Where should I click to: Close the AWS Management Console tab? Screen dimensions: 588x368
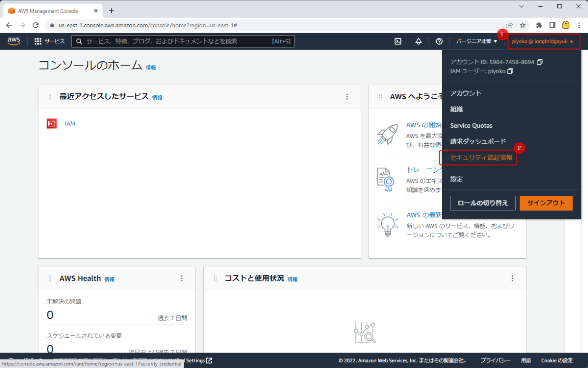(x=96, y=11)
